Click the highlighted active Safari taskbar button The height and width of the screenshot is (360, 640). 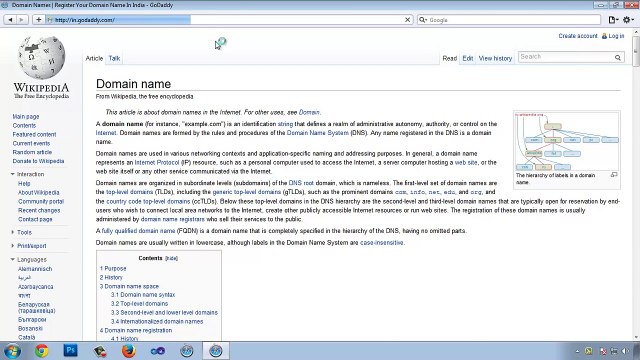pos(216,351)
